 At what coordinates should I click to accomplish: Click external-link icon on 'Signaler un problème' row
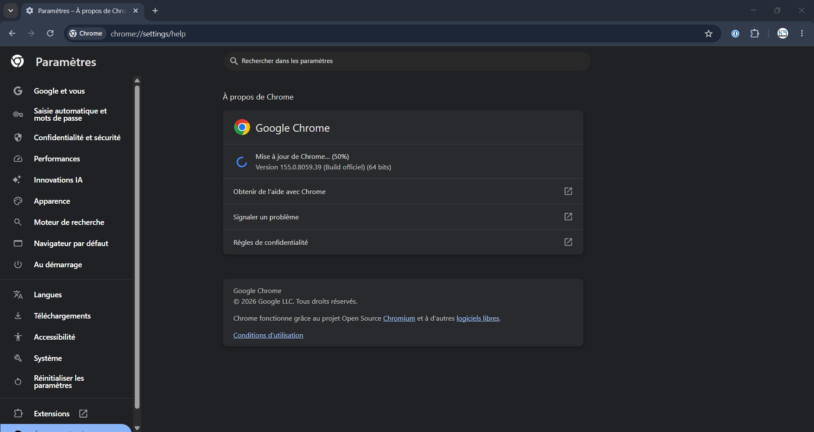[568, 217]
